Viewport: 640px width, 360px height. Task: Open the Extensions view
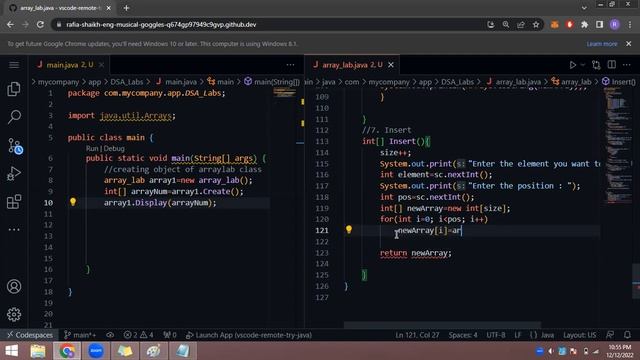(14, 202)
